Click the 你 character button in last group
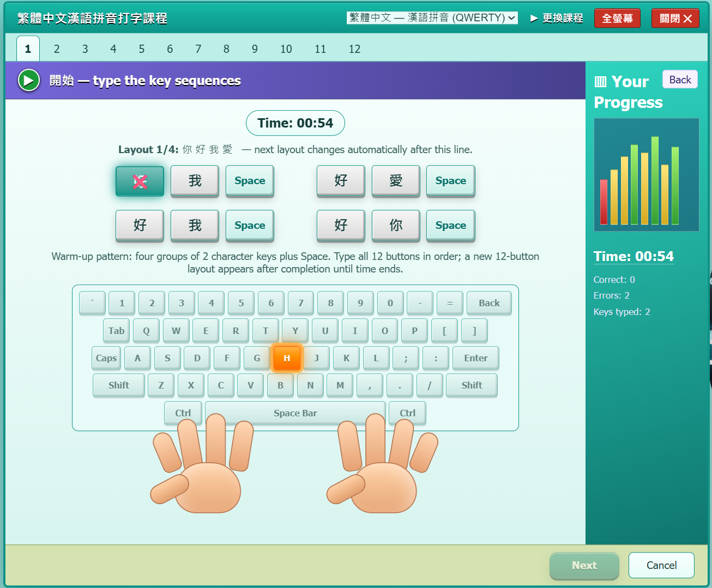 pyautogui.click(x=396, y=226)
